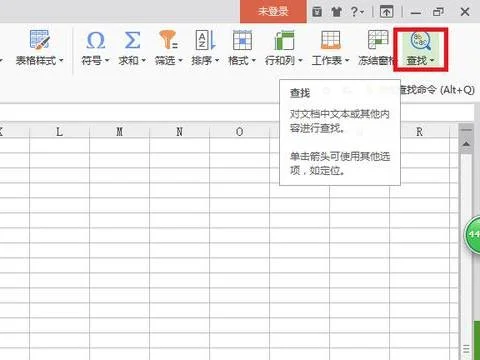The height and width of the screenshot is (360, 480).
Task: Click the 行和列 rows and columns icon
Action: coord(284,40)
